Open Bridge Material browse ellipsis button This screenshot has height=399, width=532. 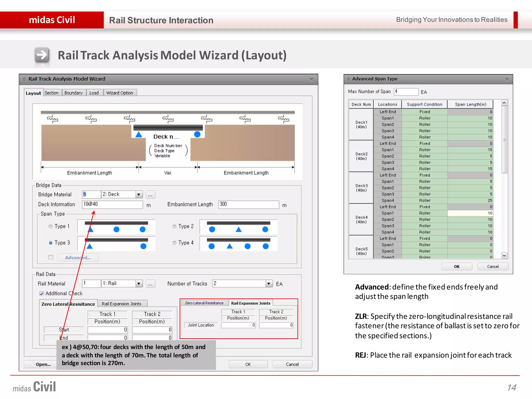tap(150, 195)
